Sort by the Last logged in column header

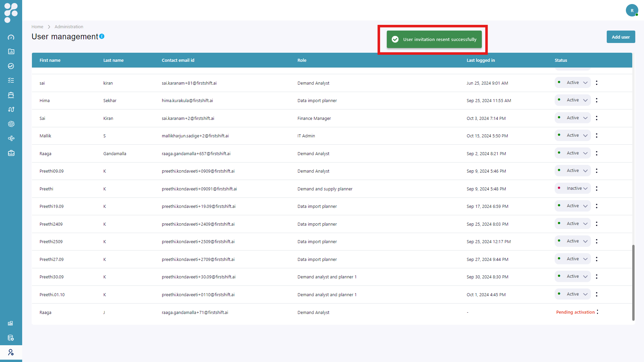(x=480, y=60)
